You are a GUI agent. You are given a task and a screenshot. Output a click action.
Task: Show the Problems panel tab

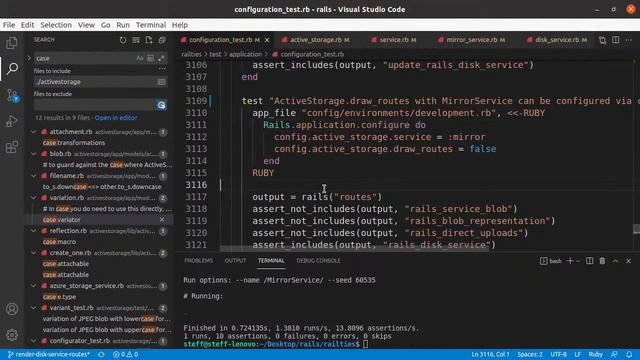pyautogui.click(x=198, y=261)
